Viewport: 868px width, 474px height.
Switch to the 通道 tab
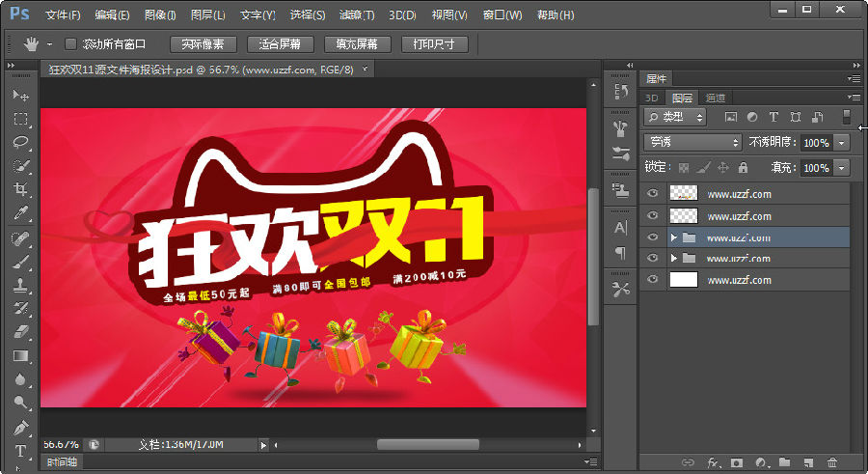coord(716,98)
